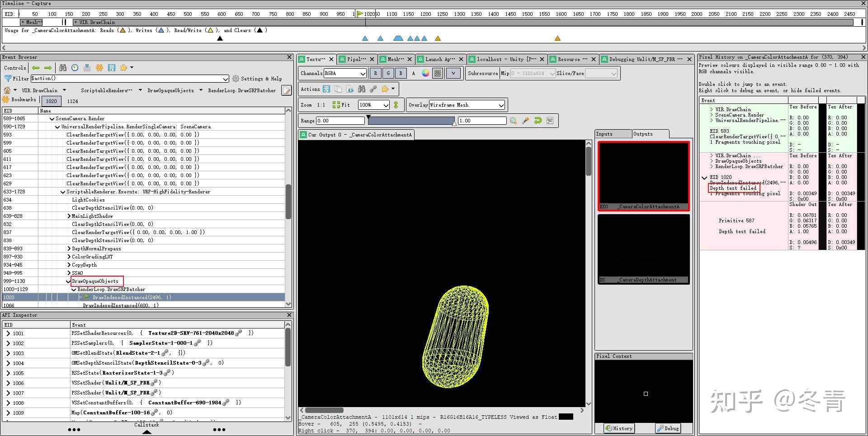Move the range black point handle

point(369,118)
